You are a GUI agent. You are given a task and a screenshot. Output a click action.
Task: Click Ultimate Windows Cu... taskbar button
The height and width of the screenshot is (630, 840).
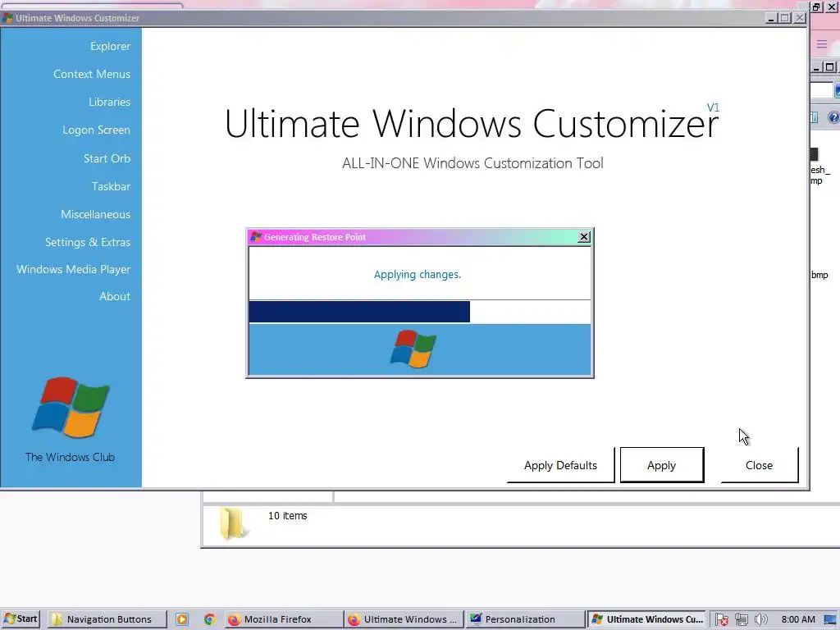(x=647, y=619)
